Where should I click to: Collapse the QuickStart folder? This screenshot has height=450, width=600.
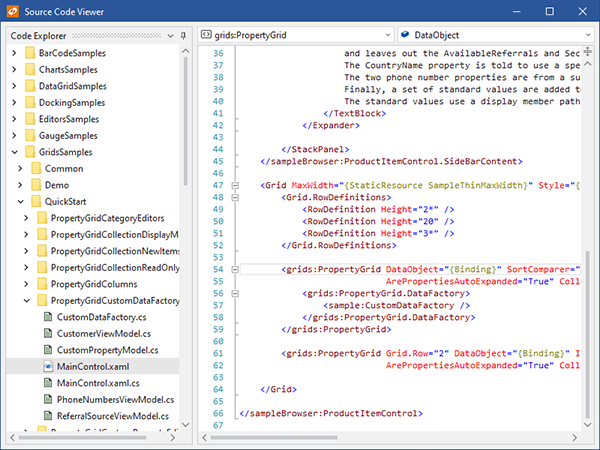pyautogui.click(x=21, y=201)
